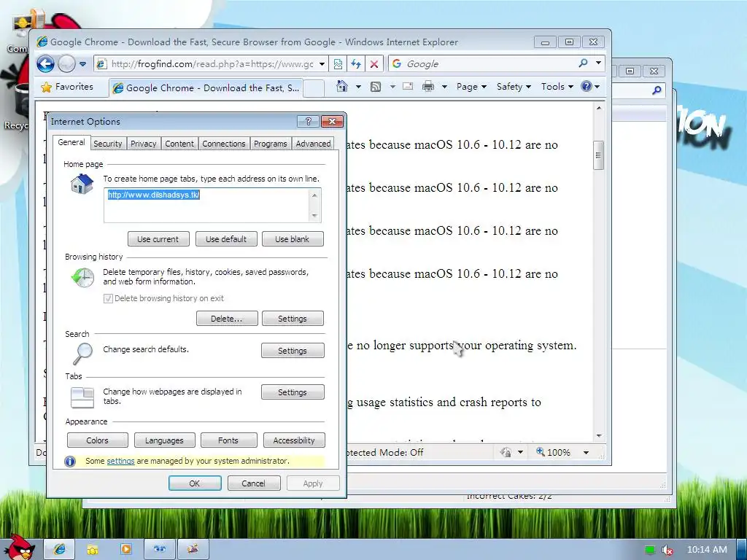
Task: Open Search section Settings button
Action: tap(293, 351)
